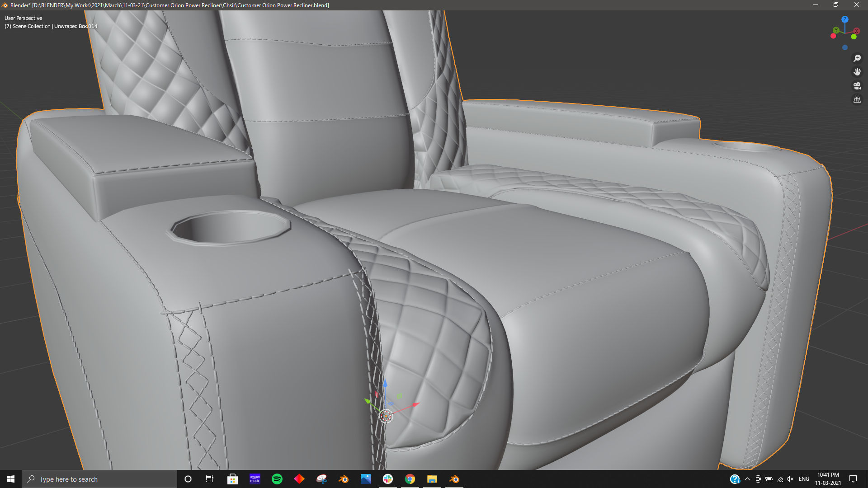
Task: Open the Windows Start menu
Action: (x=11, y=479)
